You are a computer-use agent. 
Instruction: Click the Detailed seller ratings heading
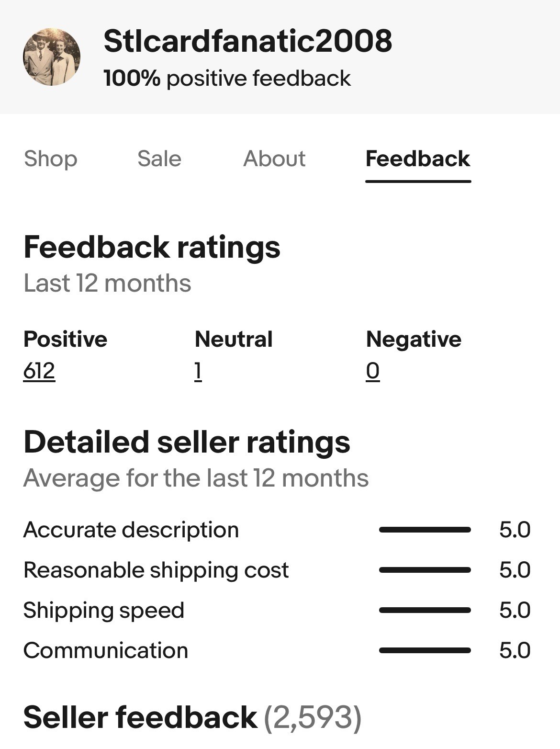[x=187, y=442]
